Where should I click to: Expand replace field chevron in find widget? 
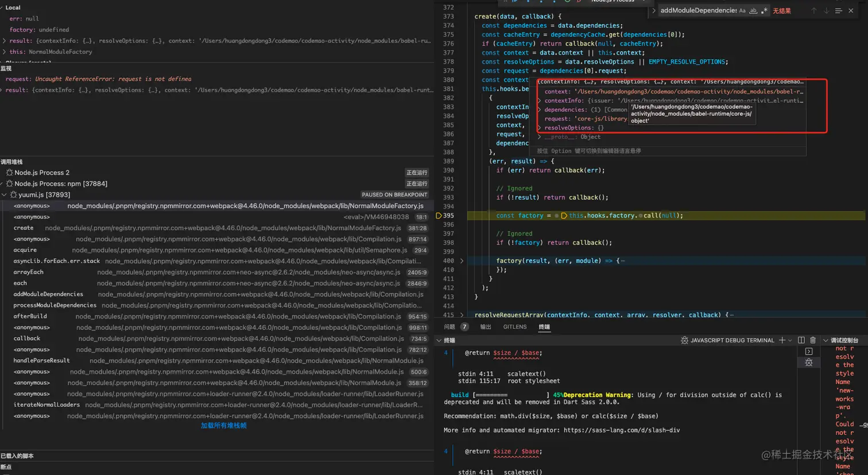(x=654, y=11)
